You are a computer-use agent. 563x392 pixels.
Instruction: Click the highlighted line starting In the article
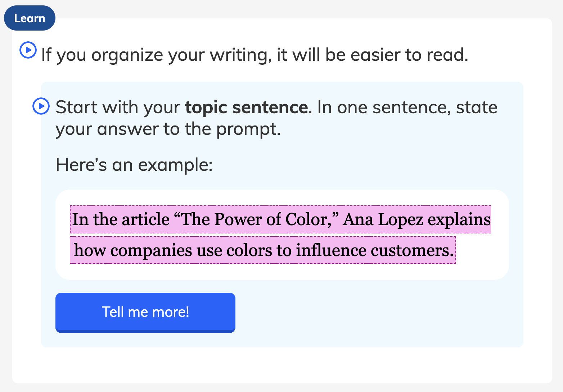pyautogui.click(x=280, y=219)
